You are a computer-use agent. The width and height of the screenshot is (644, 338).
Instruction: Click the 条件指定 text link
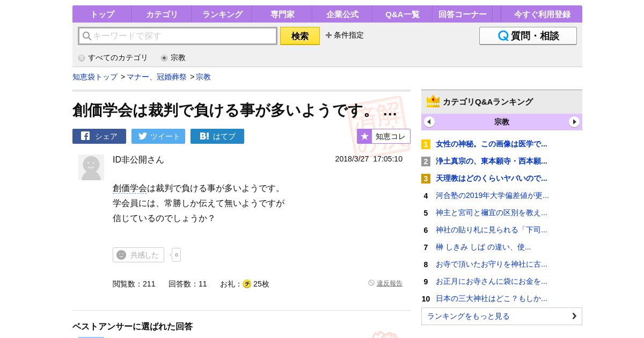click(349, 35)
